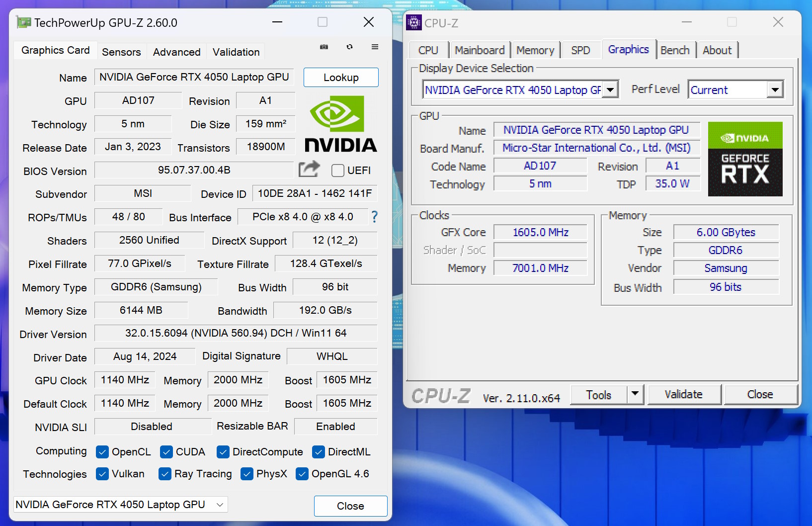The image size is (812, 526).
Task: Click the Memory Size 6.00 GBytes value
Action: coord(726,232)
